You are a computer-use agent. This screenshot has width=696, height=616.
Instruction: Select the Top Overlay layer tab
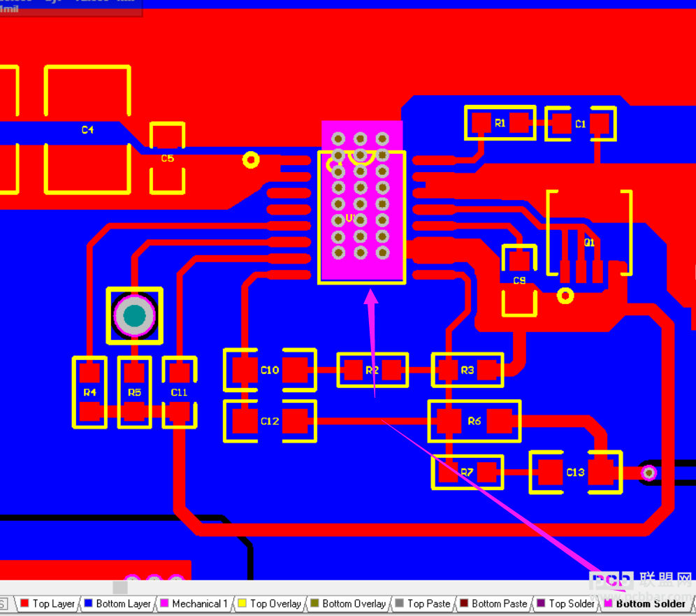[x=270, y=603]
